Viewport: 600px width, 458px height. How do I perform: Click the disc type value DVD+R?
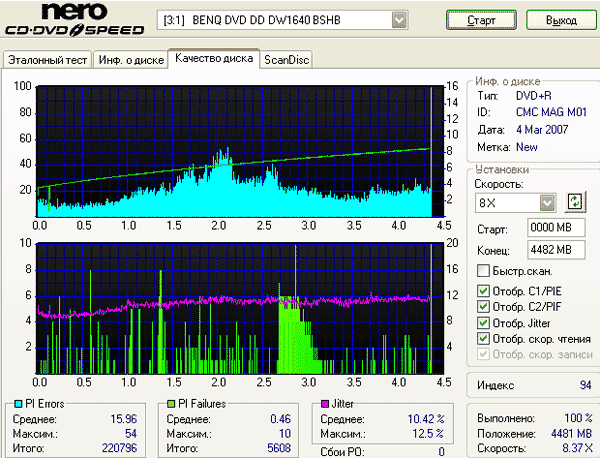click(x=534, y=96)
